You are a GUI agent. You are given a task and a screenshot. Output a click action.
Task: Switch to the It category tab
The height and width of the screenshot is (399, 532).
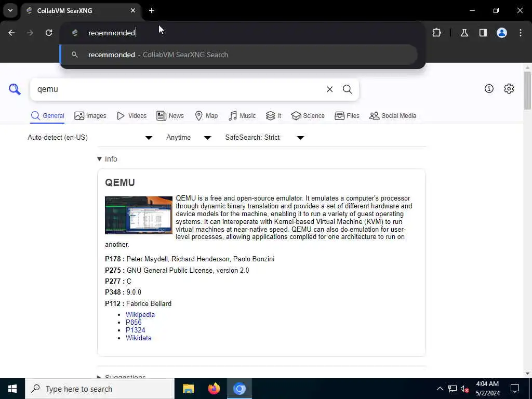click(x=273, y=116)
